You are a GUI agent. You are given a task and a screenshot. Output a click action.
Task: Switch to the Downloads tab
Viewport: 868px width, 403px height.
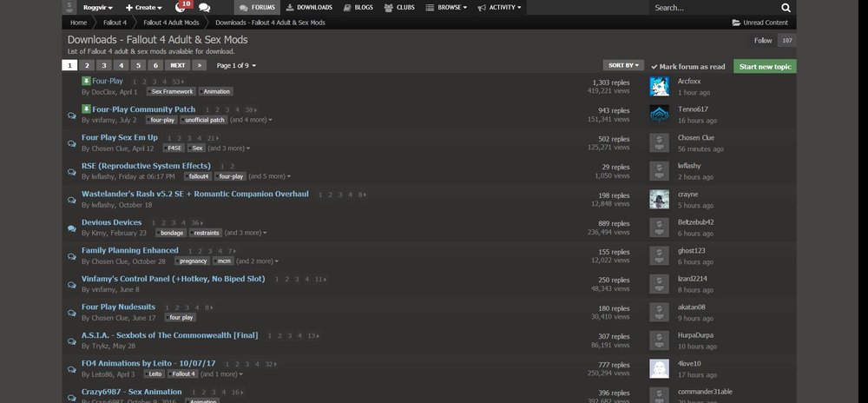[x=310, y=8]
